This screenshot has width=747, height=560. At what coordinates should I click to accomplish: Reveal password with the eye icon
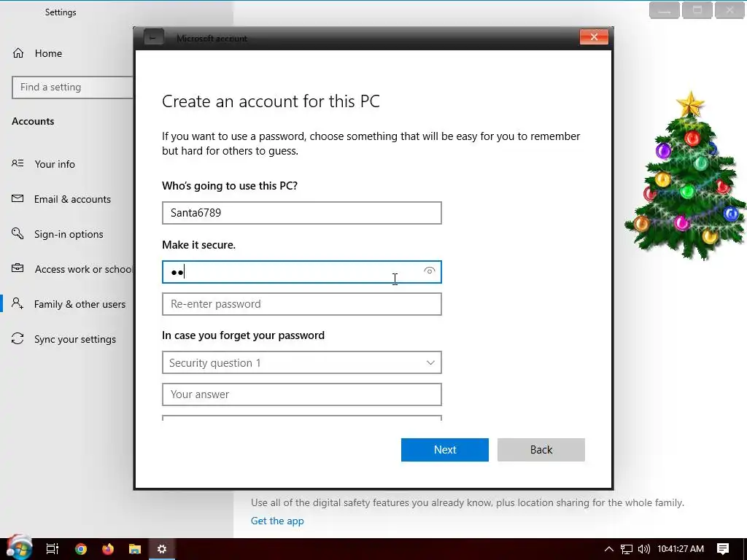pyautogui.click(x=429, y=271)
